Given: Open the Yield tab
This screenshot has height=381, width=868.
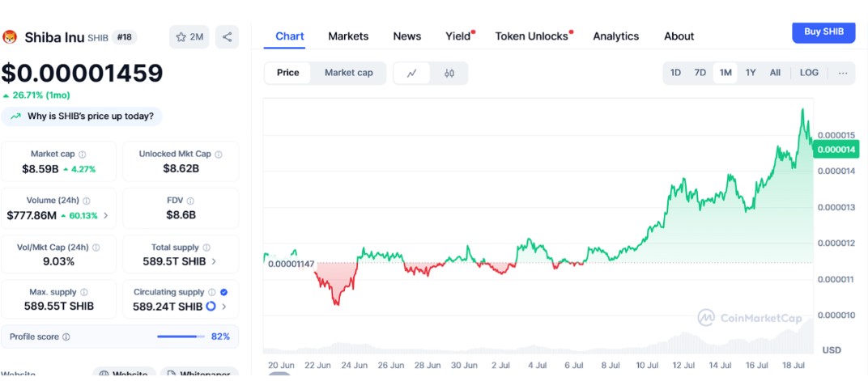Looking at the screenshot, I should point(458,36).
